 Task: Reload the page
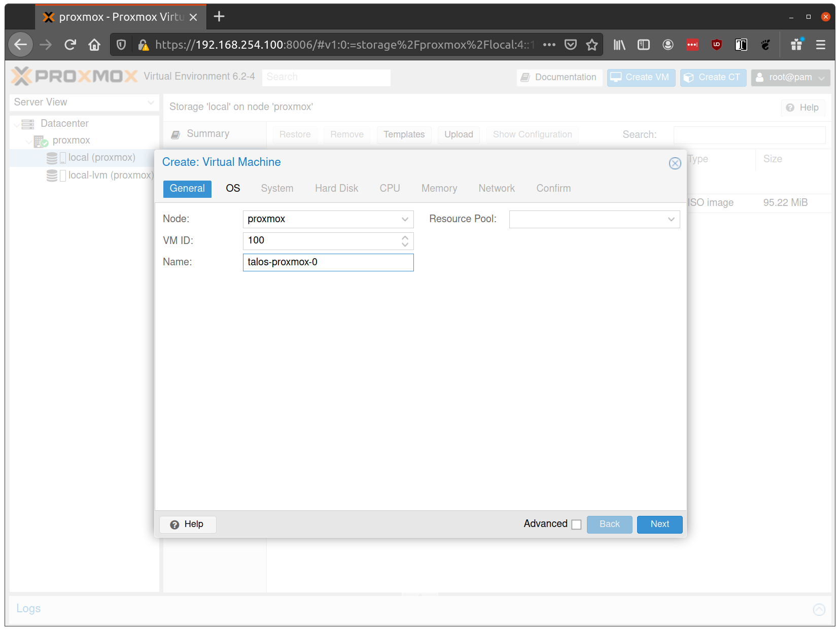(x=70, y=45)
